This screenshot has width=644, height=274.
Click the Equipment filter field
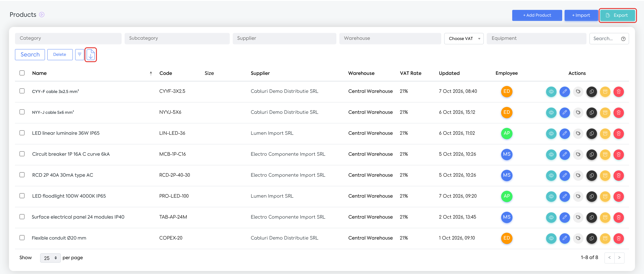[x=536, y=38]
